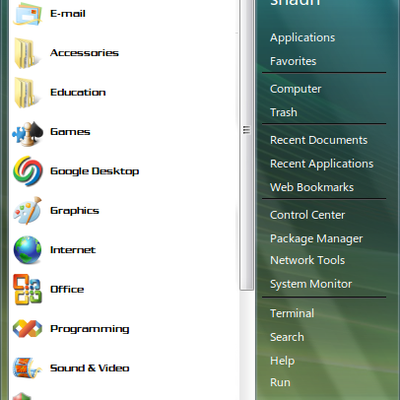Open the Run dialog entry
This screenshot has height=400, width=400.
[280, 382]
